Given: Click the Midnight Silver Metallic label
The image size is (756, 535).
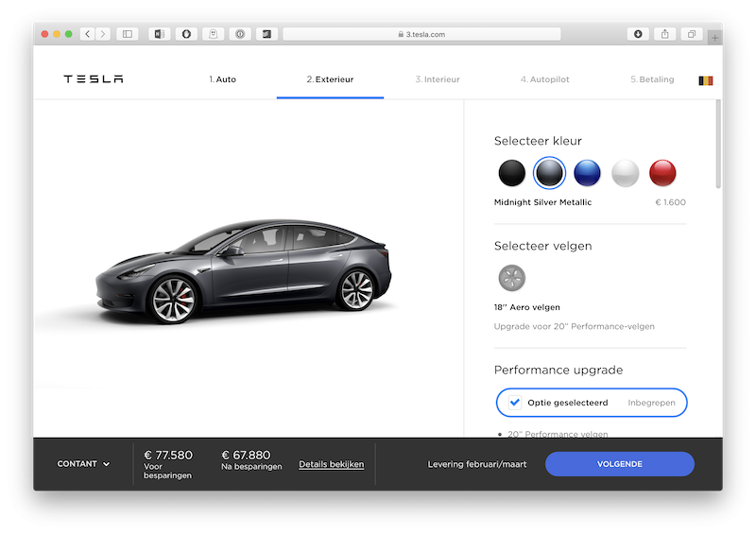Looking at the screenshot, I should [542, 202].
